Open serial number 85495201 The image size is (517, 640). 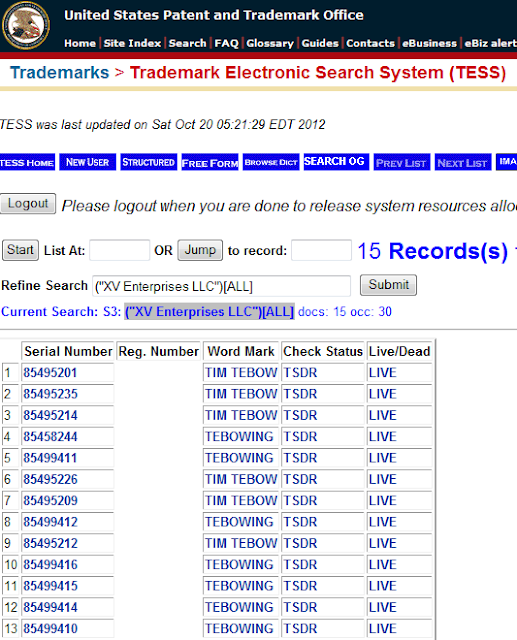coord(50,373)
